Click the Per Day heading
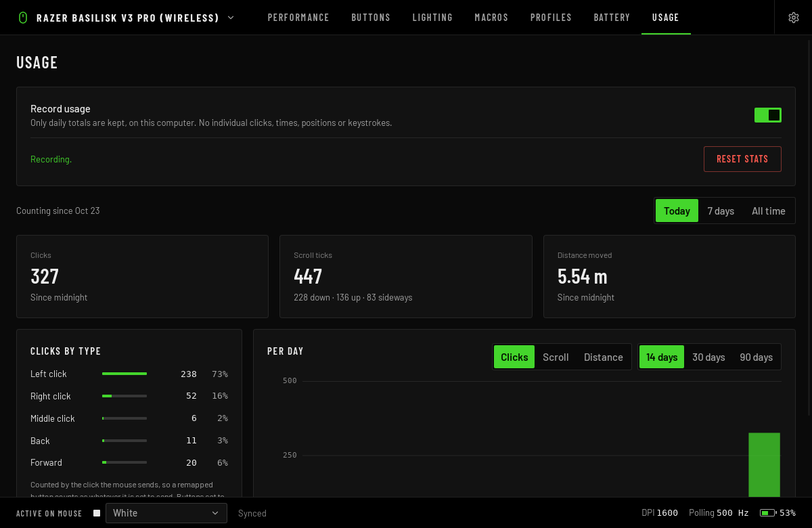The width and height of the screenshot is (812, 528). [x=286, y=351]
